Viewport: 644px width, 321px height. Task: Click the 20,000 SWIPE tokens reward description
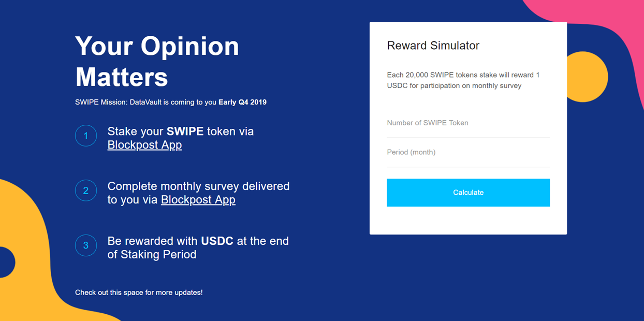(463, 80)
